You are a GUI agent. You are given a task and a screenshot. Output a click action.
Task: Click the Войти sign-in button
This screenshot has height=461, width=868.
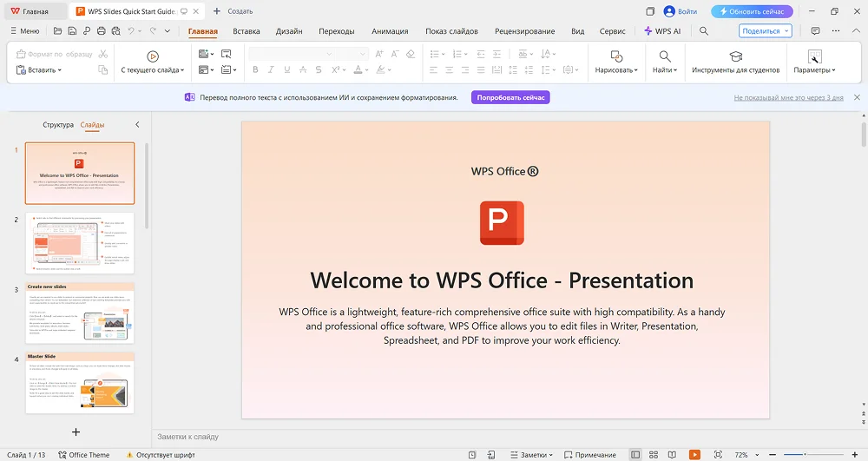681,11
